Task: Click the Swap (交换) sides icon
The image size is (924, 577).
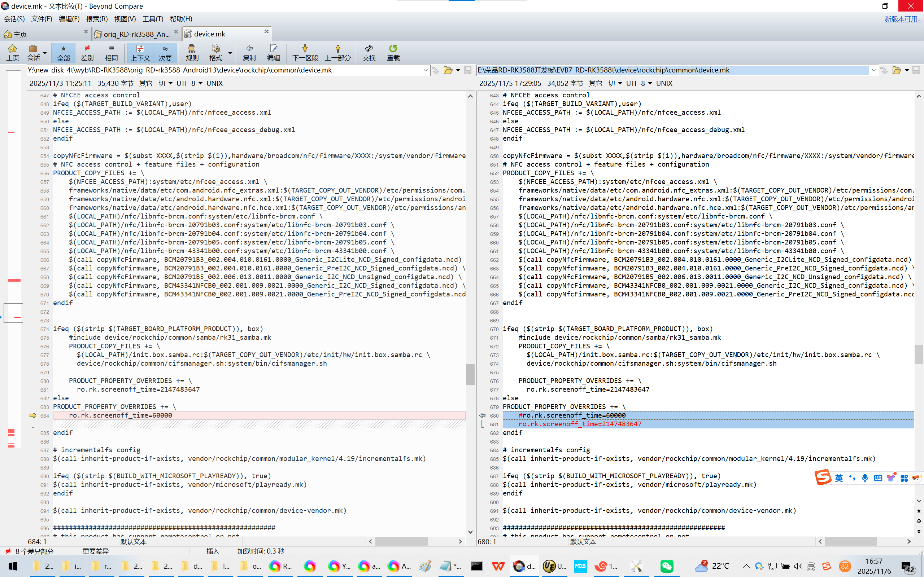Action: (369, 52)
